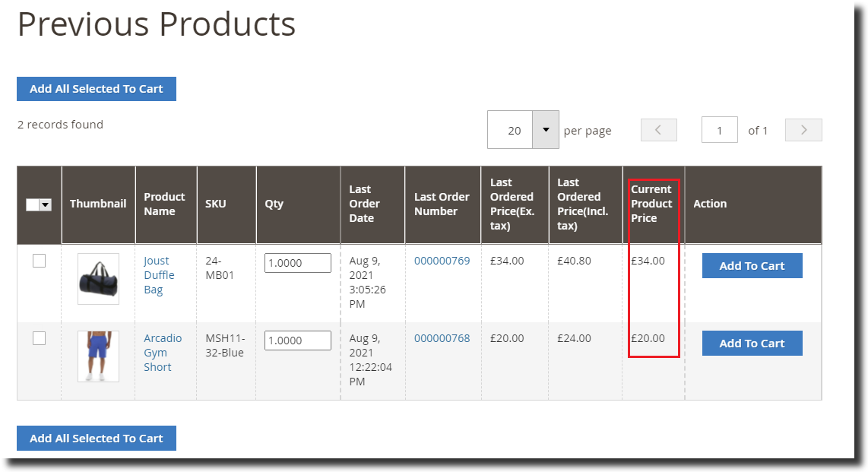Click the Joust Duffle Bag thumbnail image

click(98, 277)
